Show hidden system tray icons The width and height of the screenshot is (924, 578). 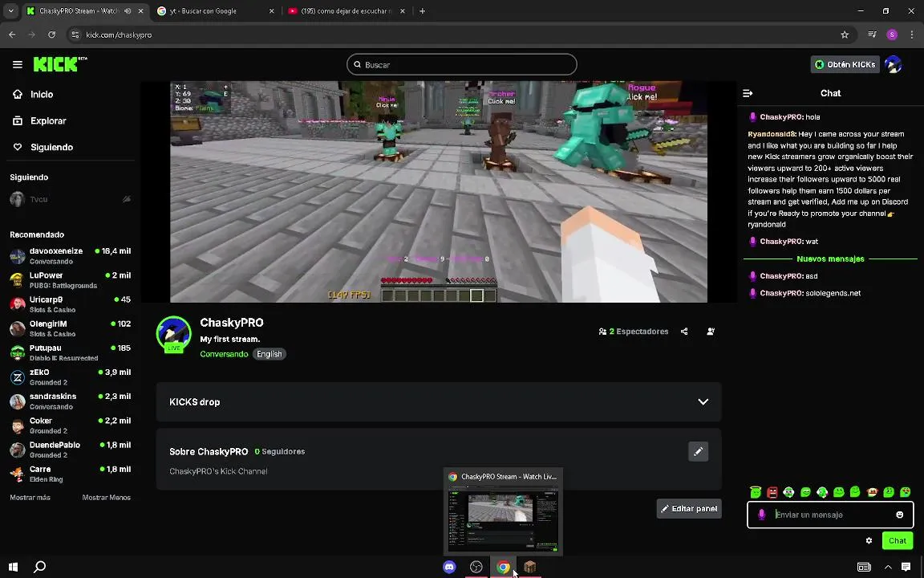coord(887,567)
